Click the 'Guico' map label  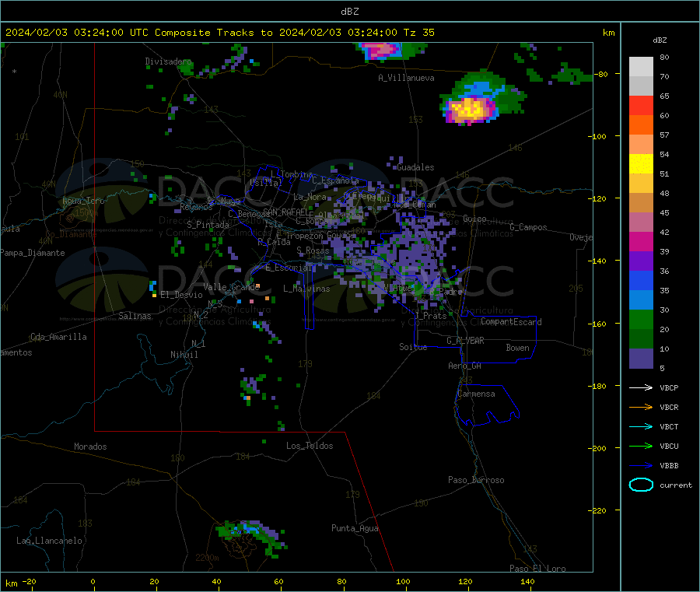click(x=474, y=219)
